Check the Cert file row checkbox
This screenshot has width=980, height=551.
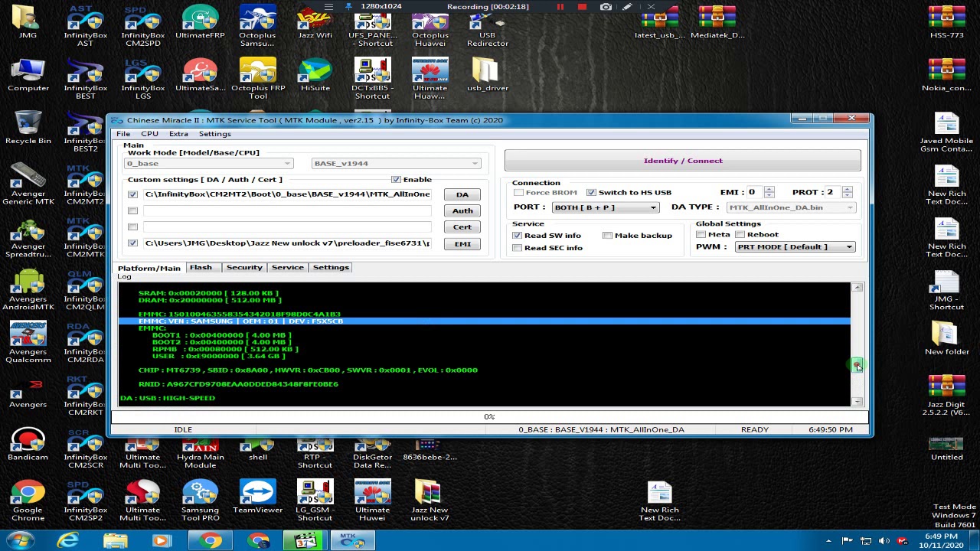132,227
